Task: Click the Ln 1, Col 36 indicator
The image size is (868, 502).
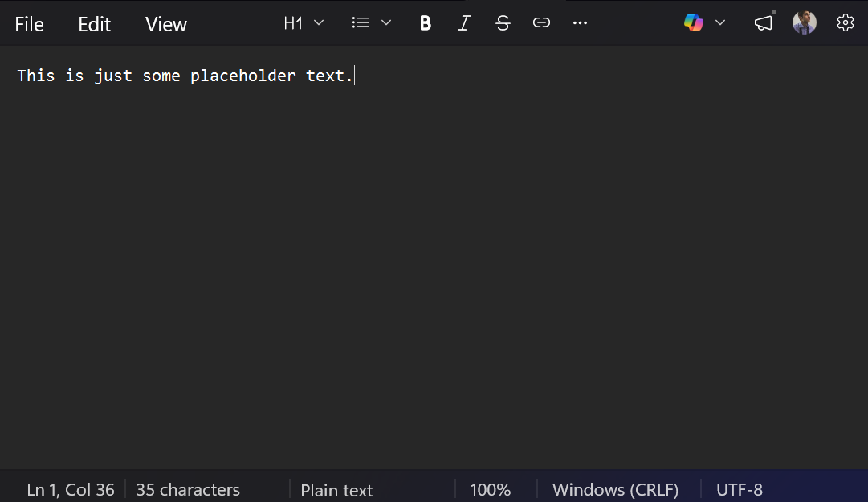Action: pyautogui.click(x=71, y=489)
